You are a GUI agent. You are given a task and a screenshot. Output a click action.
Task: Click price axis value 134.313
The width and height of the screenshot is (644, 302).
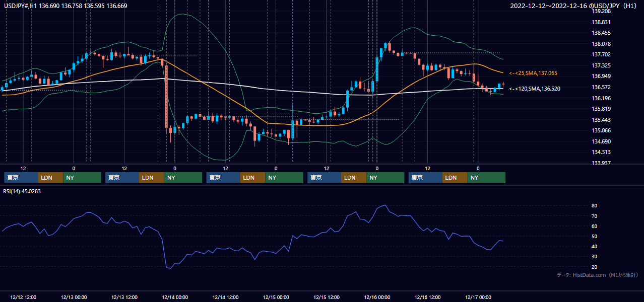click(600, 152)
